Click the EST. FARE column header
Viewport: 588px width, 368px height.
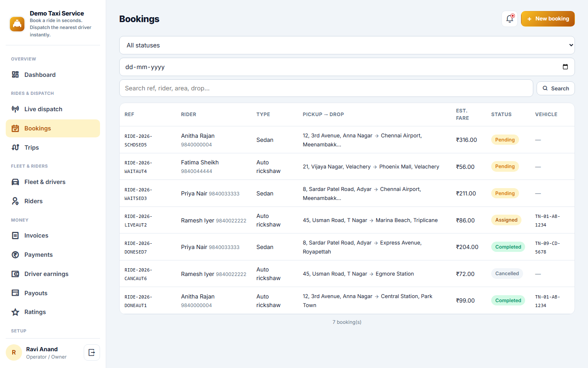coord(463,114)
